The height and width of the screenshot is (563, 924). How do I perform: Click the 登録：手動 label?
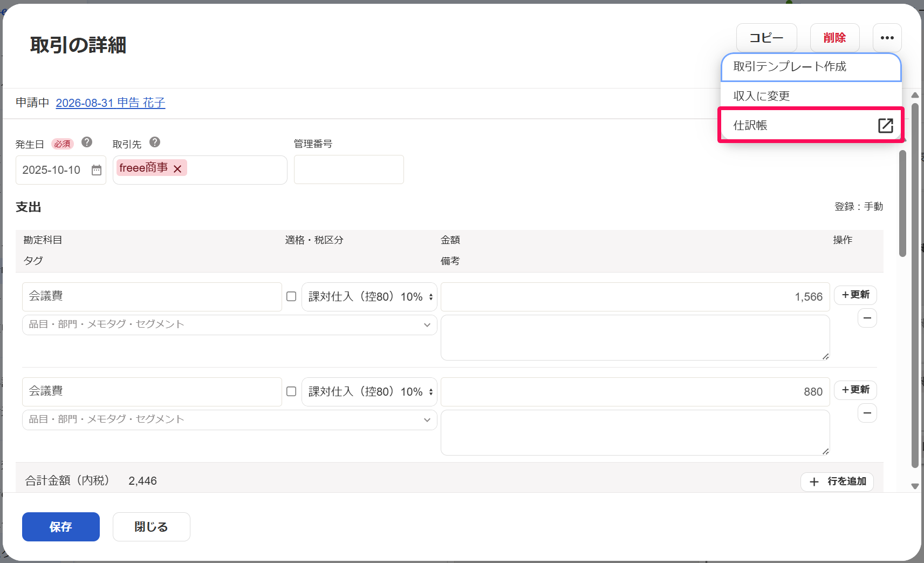pyautogui.click(x=859, y=207)
